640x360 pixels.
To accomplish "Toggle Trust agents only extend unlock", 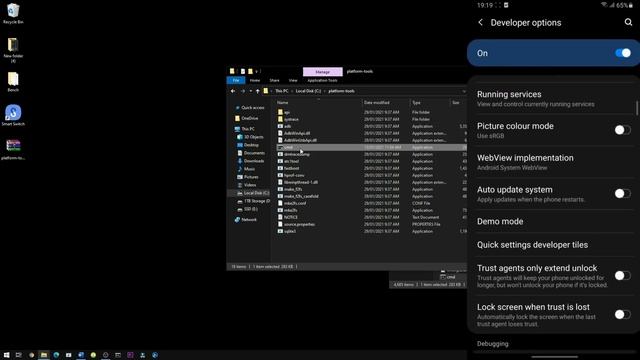I will click(622, 276).
